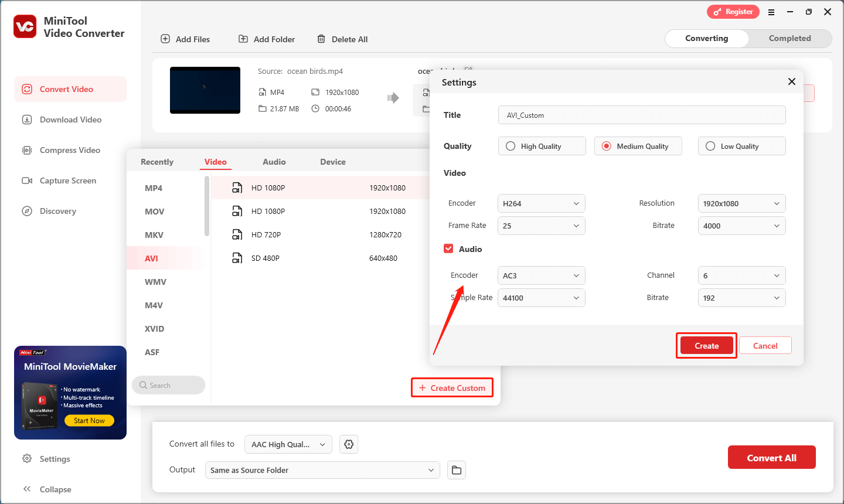
Task: Click the output format settings gear icon
Action: (349, 444)
